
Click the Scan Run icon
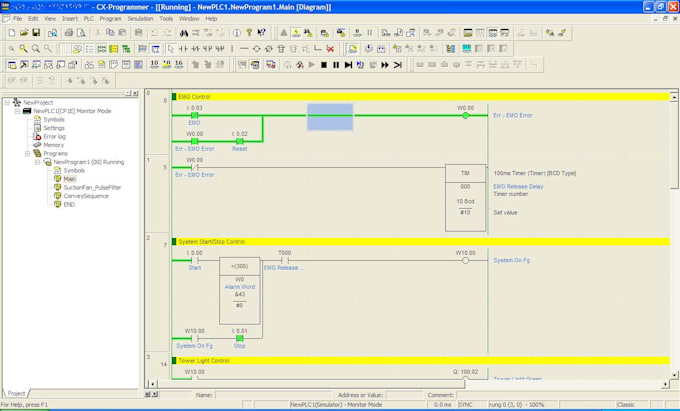(x=397, y=65)
